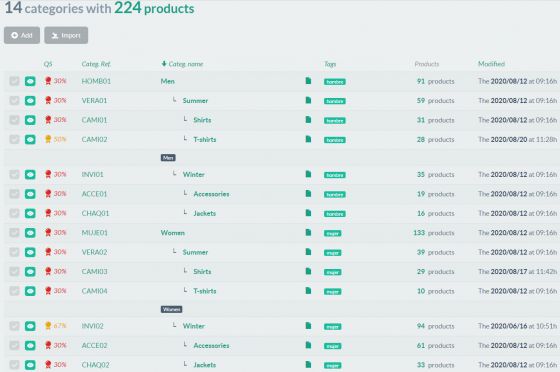Open the Summer subcategory under Women

[x=195, y=252]
